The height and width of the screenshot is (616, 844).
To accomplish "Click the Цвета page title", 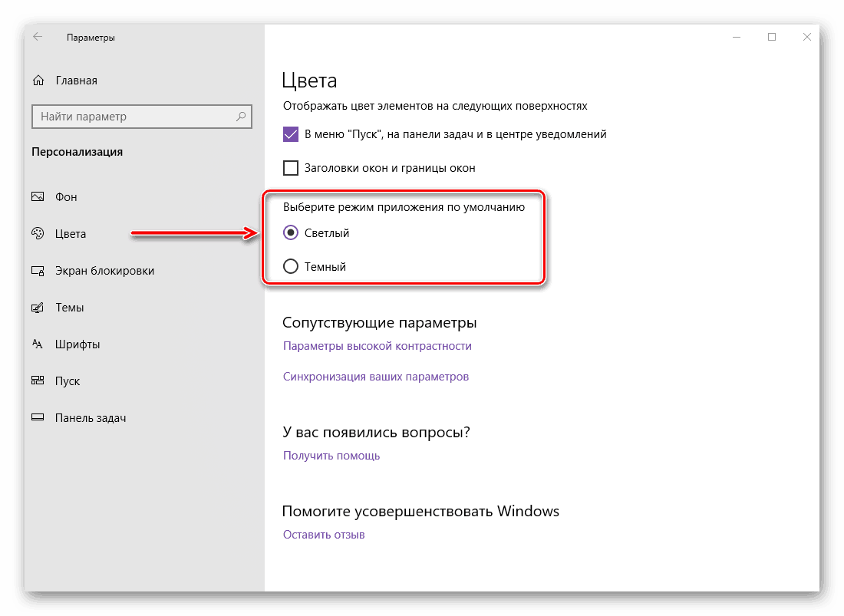I will point(309,80).
